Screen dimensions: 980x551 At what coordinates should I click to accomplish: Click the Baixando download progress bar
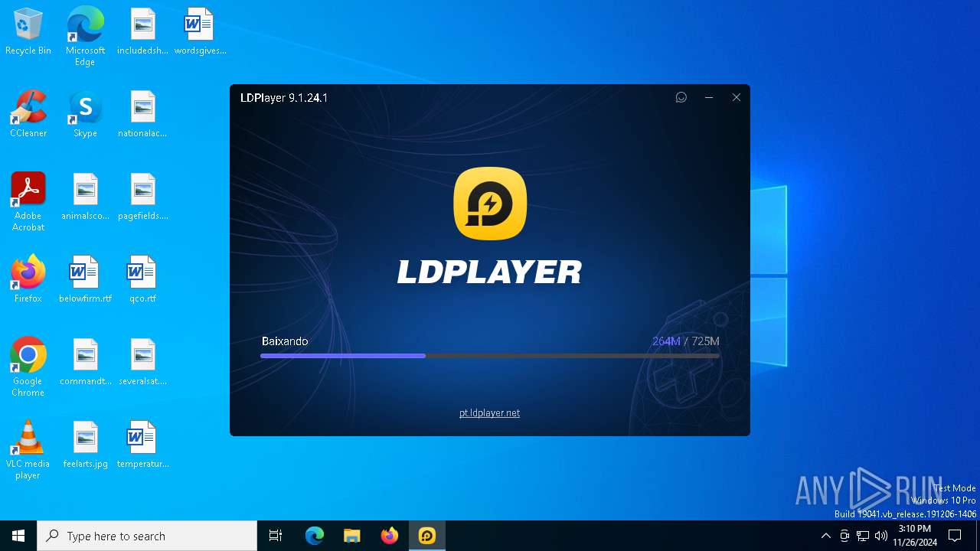pyautogui.click(x=490, y=356)
